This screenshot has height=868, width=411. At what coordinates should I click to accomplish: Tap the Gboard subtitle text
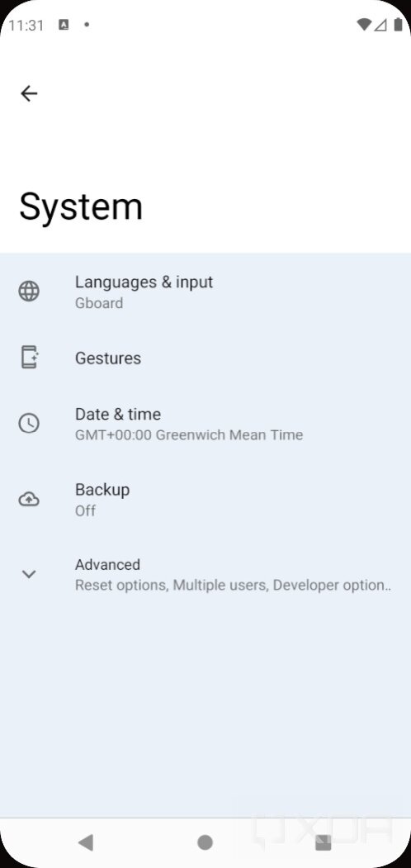(x=99, y=303)
